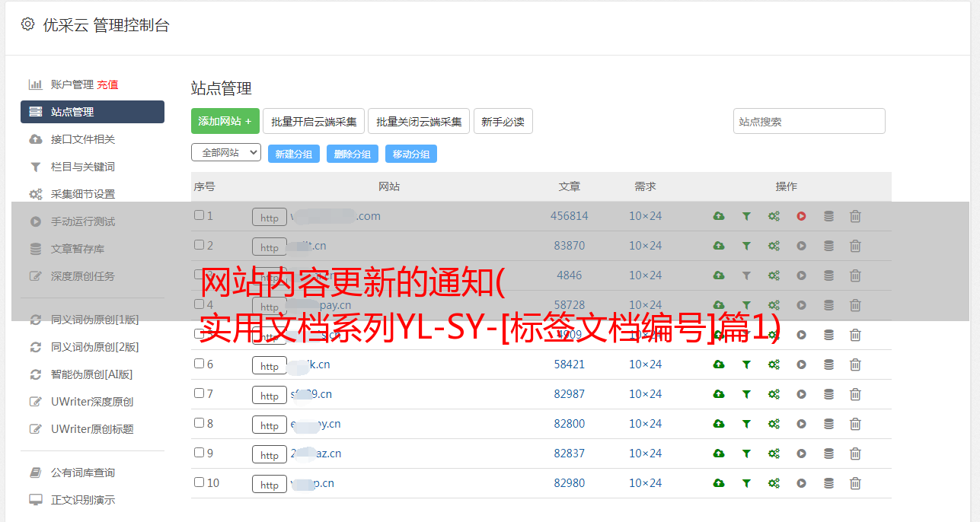Select checkbox of row 7
Screen dimensions: 980x522
pos(199,393)
